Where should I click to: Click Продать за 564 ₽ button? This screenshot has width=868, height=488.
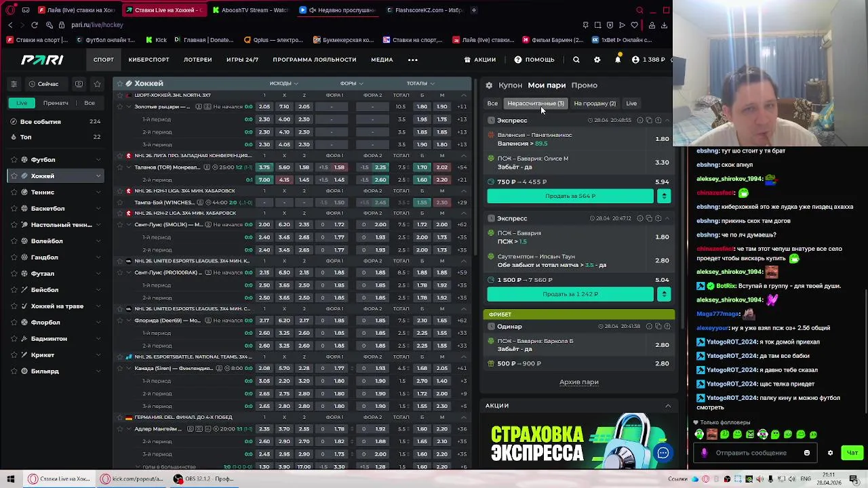[x=570, y=196]
